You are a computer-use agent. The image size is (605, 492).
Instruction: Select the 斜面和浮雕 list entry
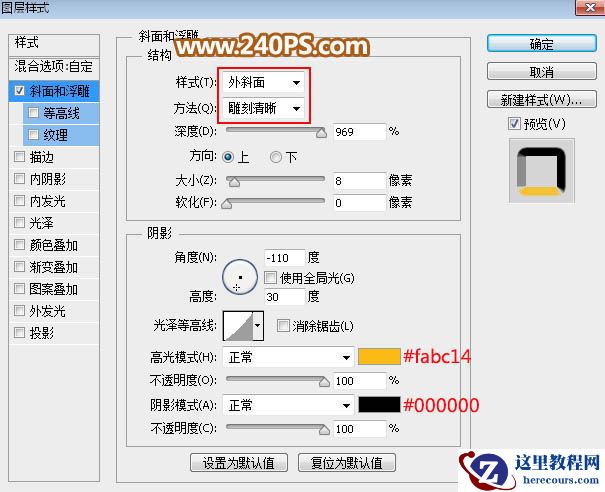pos(54,91)
